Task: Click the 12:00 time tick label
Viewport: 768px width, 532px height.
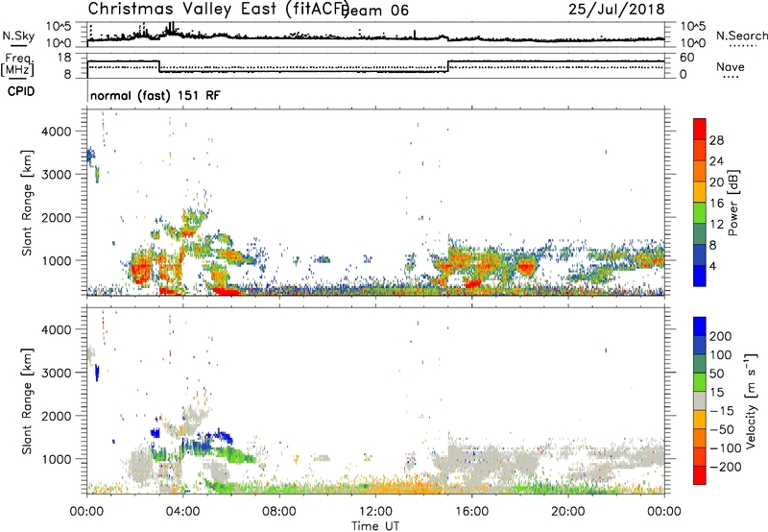Action: tap(375, 512)
